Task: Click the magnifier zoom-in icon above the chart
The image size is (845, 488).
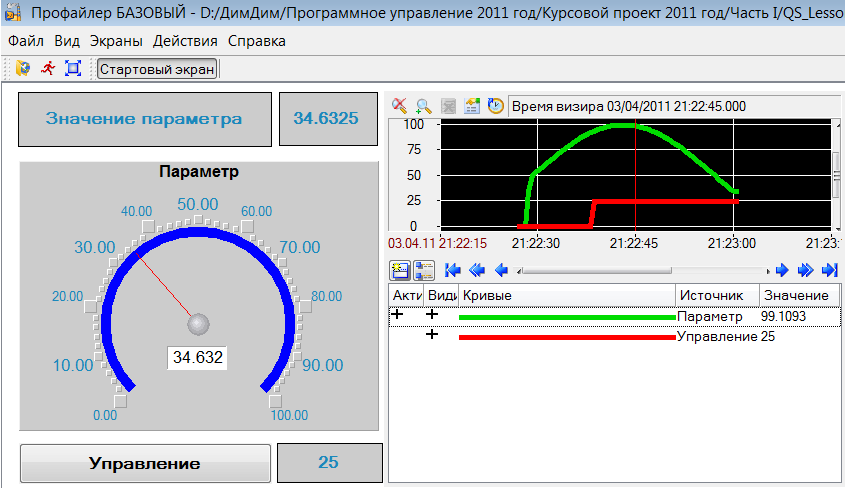Action: pos(424,106)
